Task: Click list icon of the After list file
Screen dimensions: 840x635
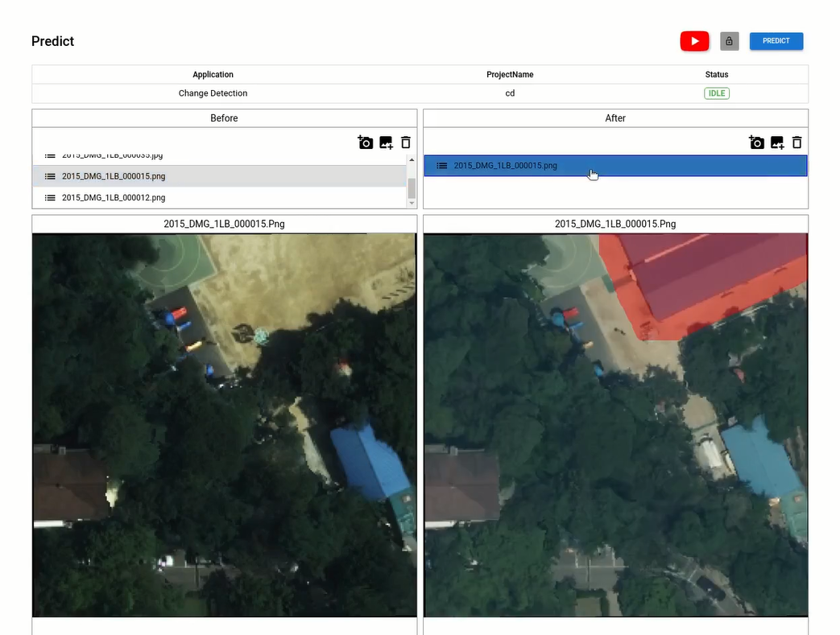Action: click(441, 166)
